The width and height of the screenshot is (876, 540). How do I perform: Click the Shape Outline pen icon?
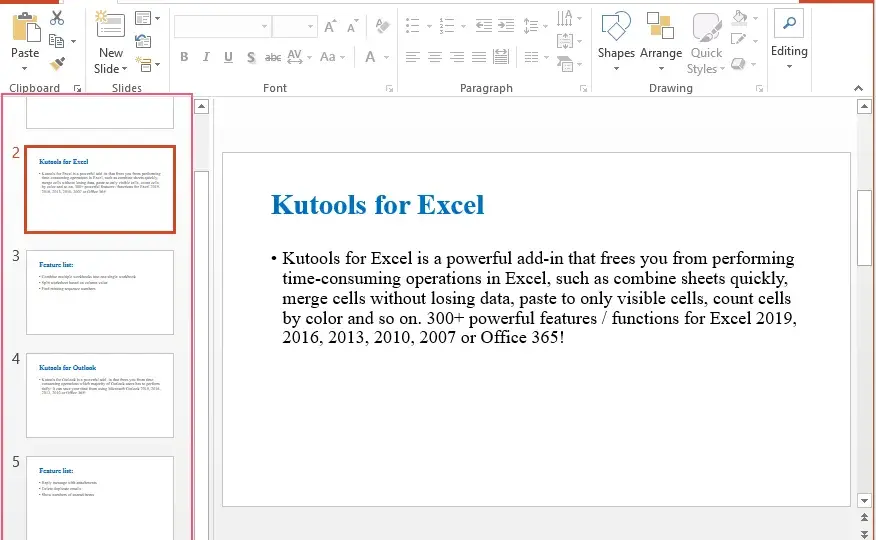738,40
